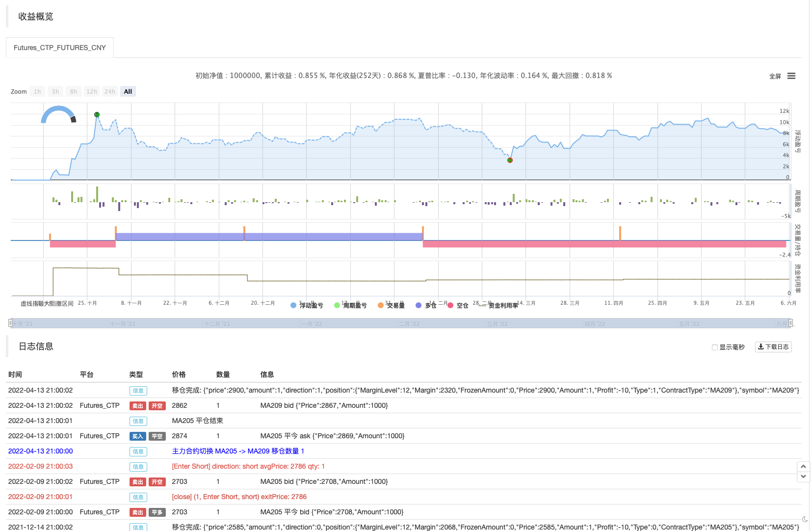The width and height of the screenshot is (812, 531).
Task: Click 信息 tag in MA205 平仓结束 row
Action: (138, 421)
